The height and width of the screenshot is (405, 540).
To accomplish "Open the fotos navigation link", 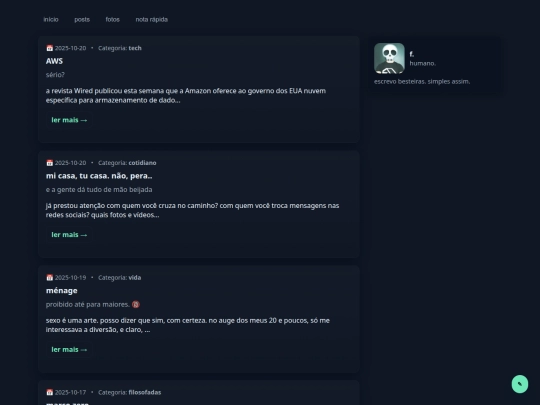I will [113, 19].
